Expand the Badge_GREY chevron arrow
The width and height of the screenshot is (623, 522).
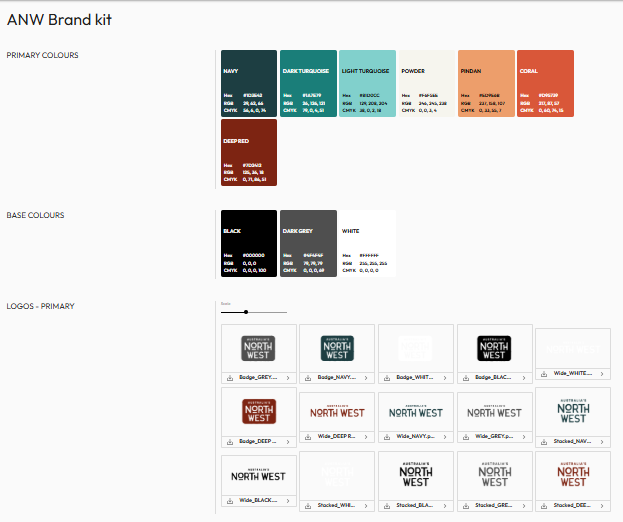[x=288, y=378]
